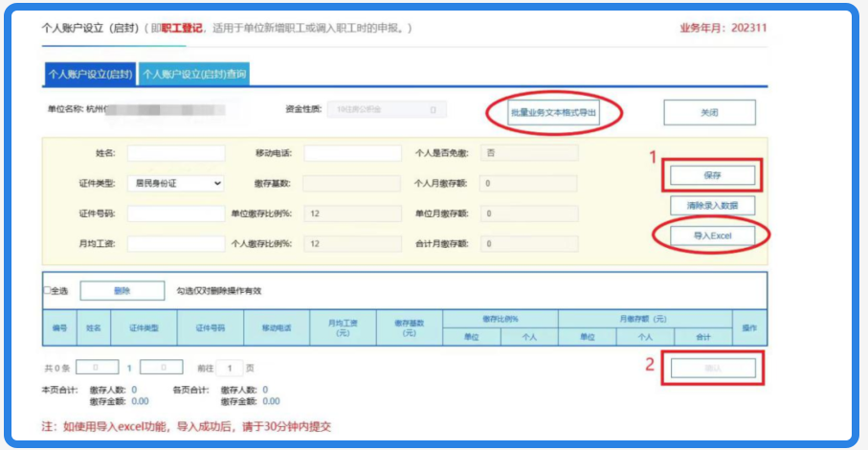Click the 缴存比例% column header
This screenshot has width=868, height=450.
click(x=501, y=319)
